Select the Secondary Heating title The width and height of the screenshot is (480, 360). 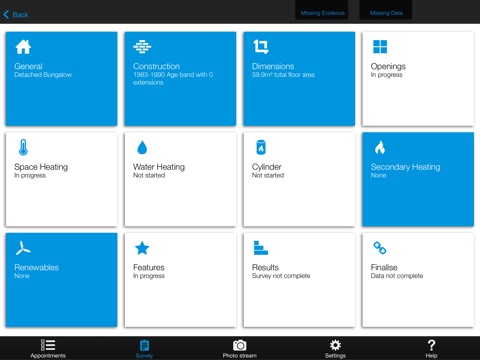(x=405, y=167)
